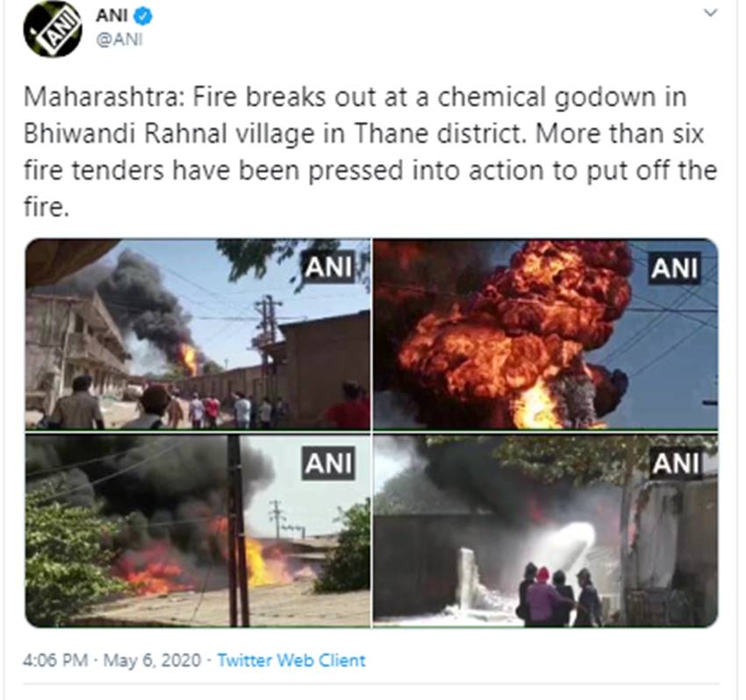Open the Twitter Web Client link
This screenshot has height=700, width=746.
(x=291, y=660)
